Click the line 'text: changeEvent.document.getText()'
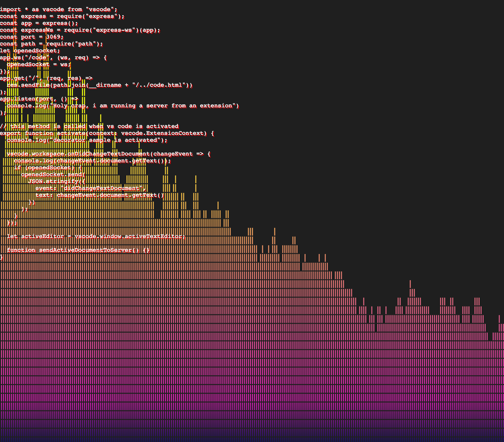This screenshot has width=504, height=442. (x=100, y=196)
